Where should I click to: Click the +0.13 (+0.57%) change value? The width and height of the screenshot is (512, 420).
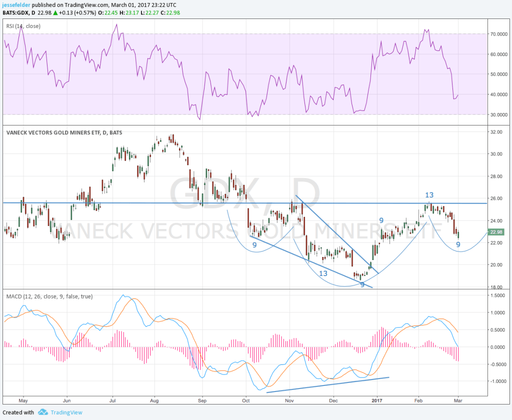77,12
